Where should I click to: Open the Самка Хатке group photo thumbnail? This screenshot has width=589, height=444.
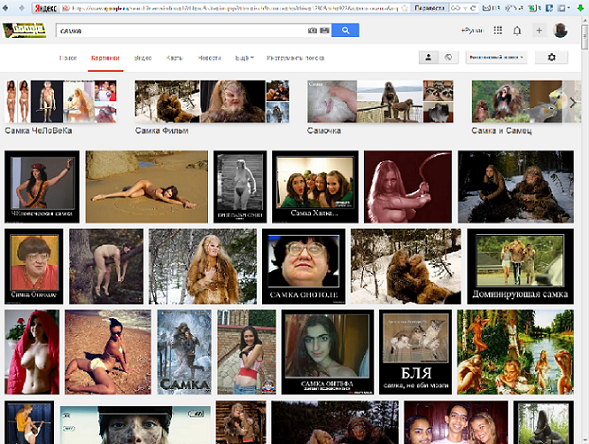tap(315, 187)
